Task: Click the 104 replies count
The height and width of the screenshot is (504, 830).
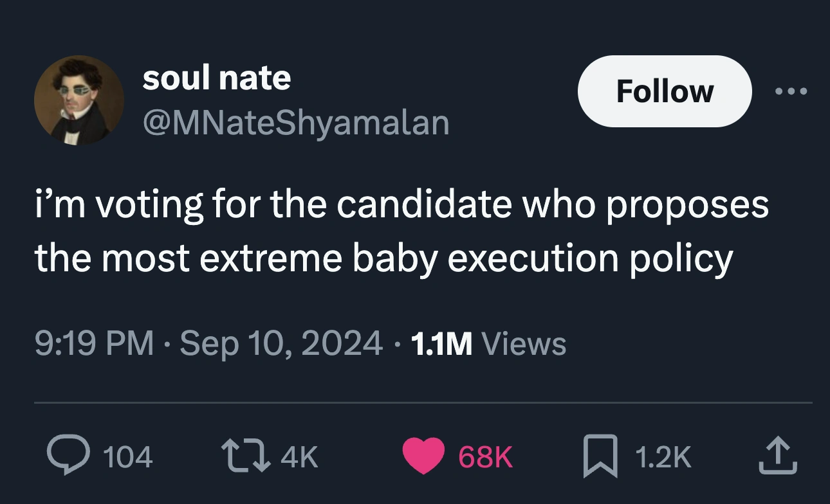Action: [127, 457]
